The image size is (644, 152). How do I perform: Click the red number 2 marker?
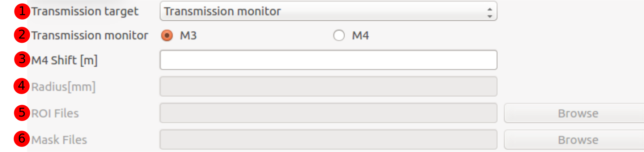(22, 35)
